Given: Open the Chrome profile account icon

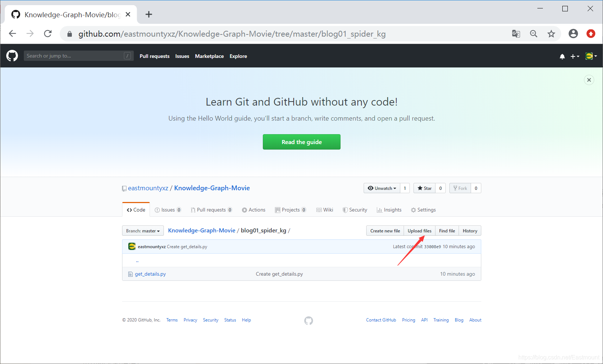Looking at the screenshot, I should 573,34.
